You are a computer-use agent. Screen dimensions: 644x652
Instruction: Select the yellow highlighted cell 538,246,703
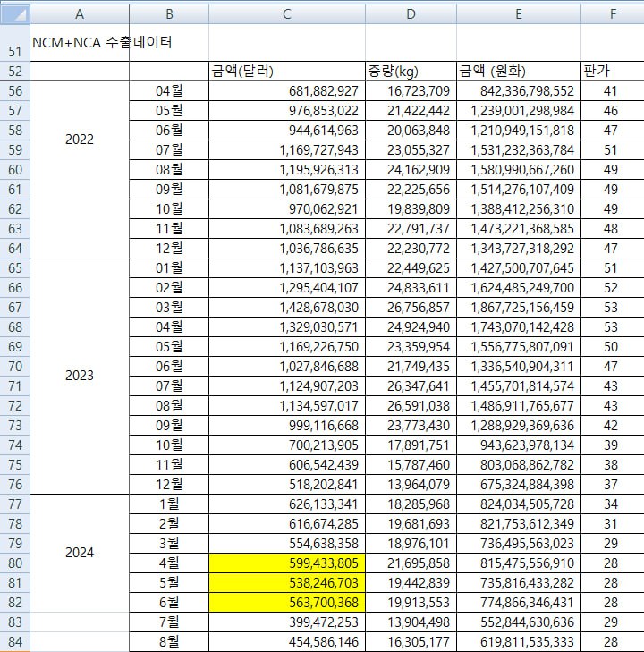(x=286, y=582)
